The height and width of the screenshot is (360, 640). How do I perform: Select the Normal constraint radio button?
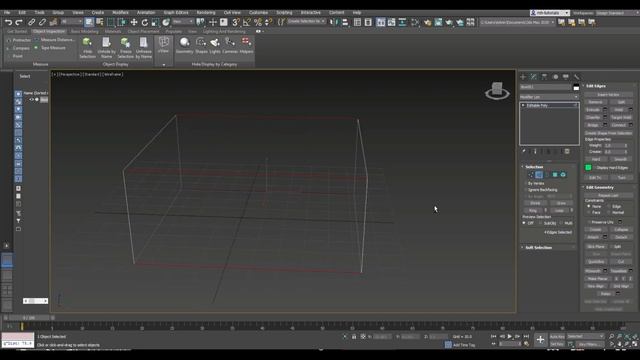(609, 213)
